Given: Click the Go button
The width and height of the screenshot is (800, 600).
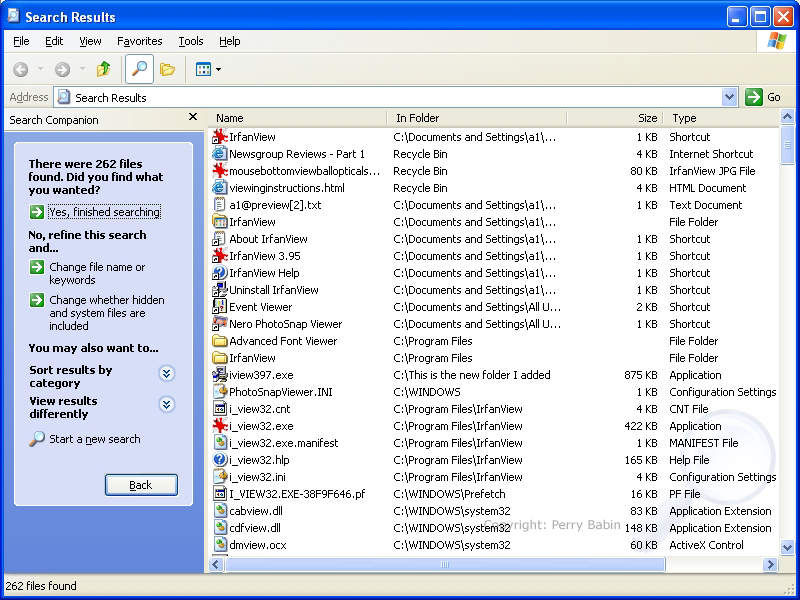Looking at the screenshot, I should pyautogui.click(x=763, y=97).
